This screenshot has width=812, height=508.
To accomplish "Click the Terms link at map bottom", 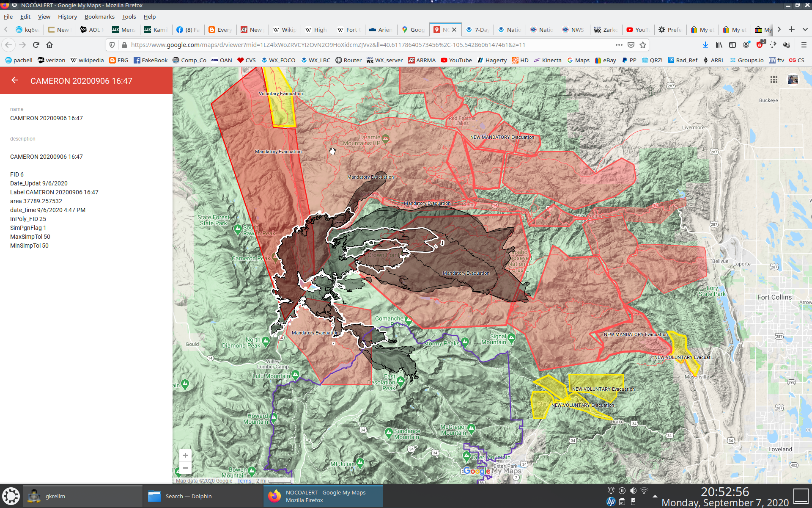I will pos(244,480).
